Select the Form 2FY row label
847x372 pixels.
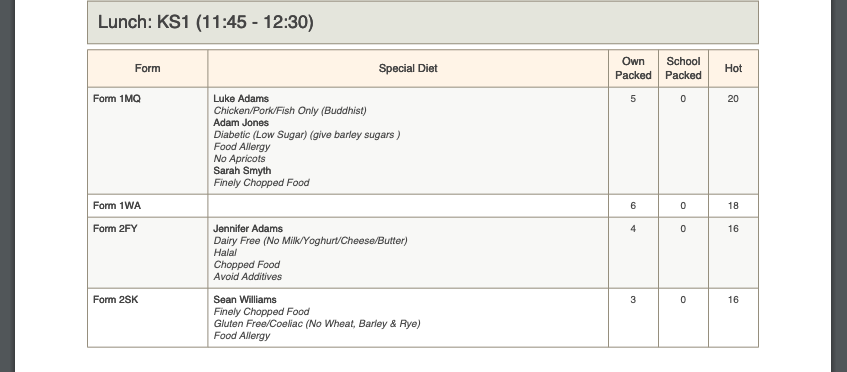click(115, 229)
